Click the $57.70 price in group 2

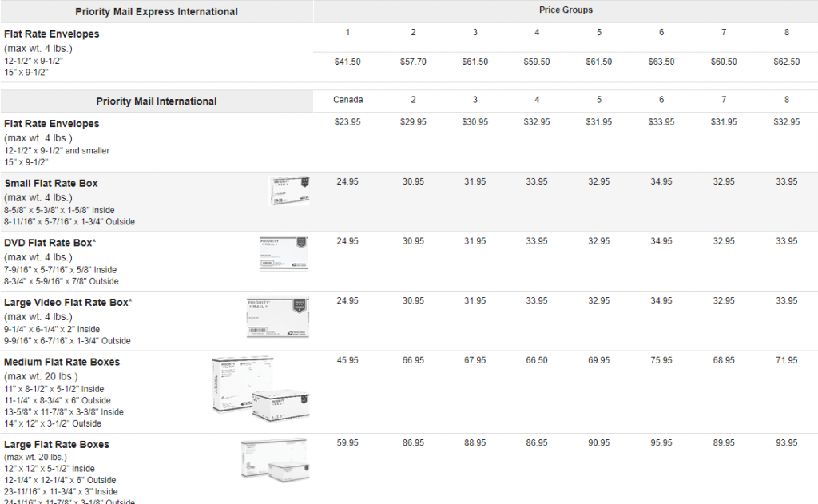click(x=413, y=62)
